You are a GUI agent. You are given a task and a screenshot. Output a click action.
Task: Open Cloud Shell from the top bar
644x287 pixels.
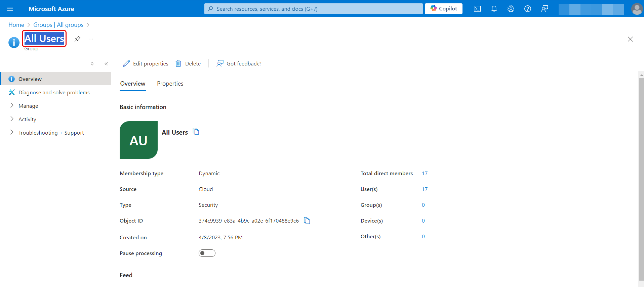coord(477,9)
